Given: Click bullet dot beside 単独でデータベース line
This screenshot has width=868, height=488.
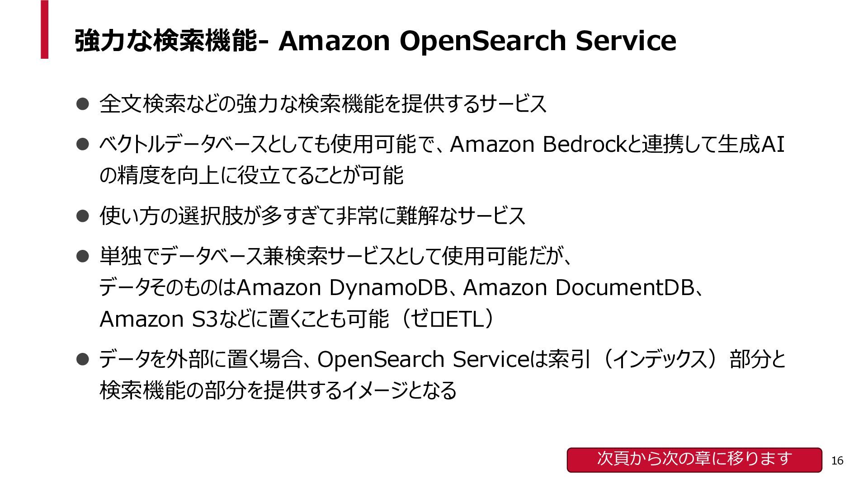Looking at the screenshot, I should [82, 257].
